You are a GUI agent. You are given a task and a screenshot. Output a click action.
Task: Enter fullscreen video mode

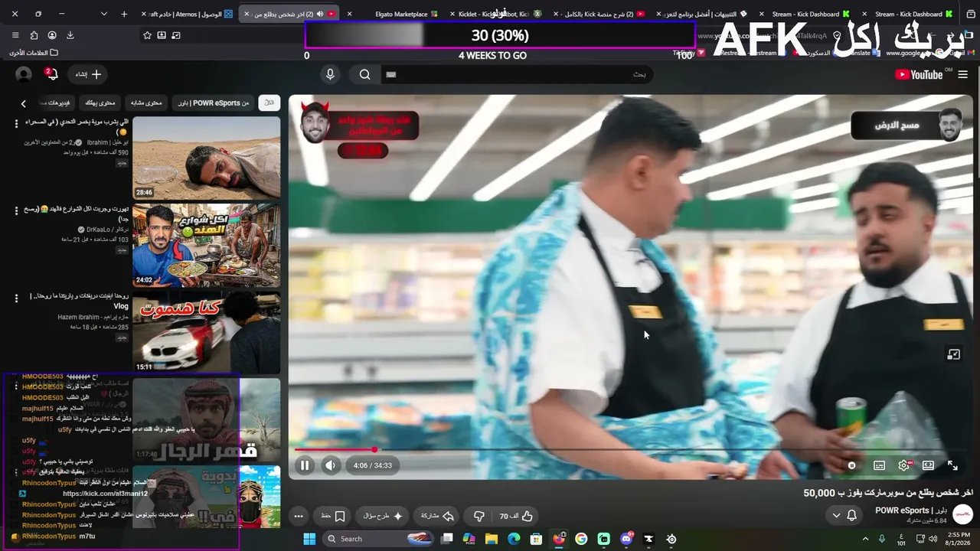point(953,465)
